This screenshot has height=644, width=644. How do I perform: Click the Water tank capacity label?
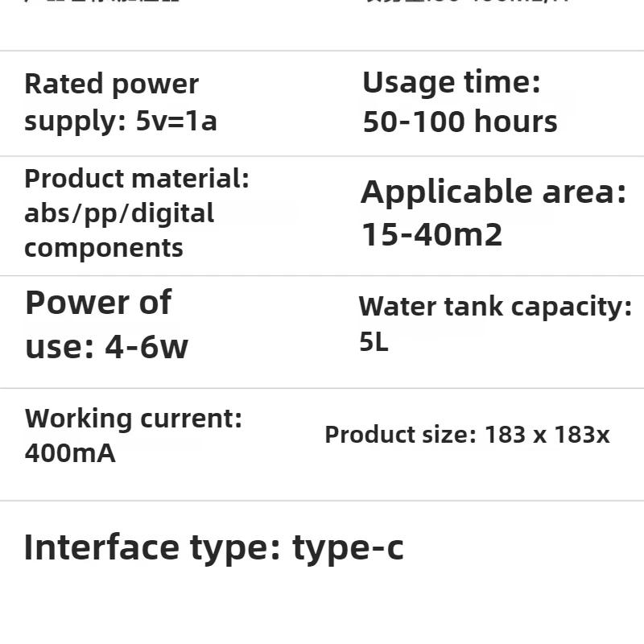click(x=494, y=306)
